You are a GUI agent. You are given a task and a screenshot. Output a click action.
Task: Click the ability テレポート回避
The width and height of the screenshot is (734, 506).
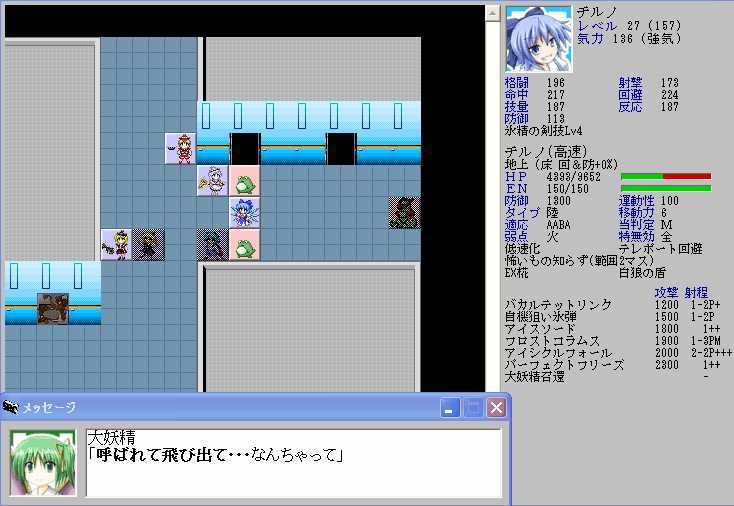tap(661, 249)
